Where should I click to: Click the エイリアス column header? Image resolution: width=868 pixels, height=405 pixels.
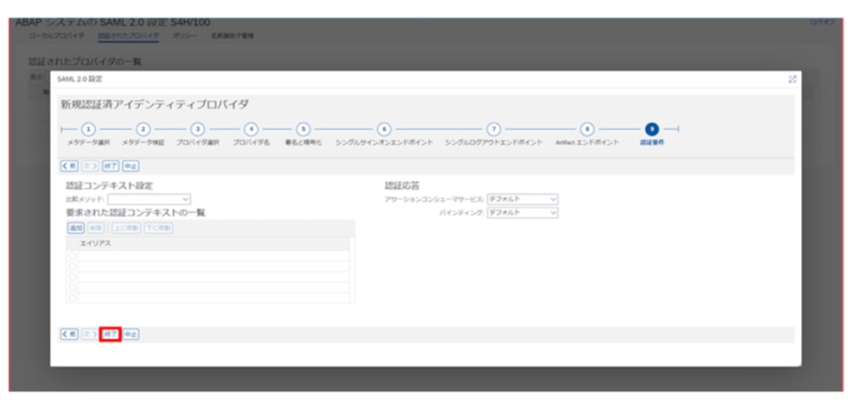[95, 244]
